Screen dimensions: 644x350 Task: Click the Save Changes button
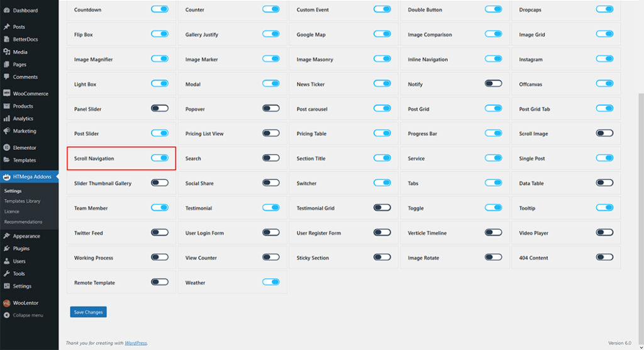tap(88, 312)
